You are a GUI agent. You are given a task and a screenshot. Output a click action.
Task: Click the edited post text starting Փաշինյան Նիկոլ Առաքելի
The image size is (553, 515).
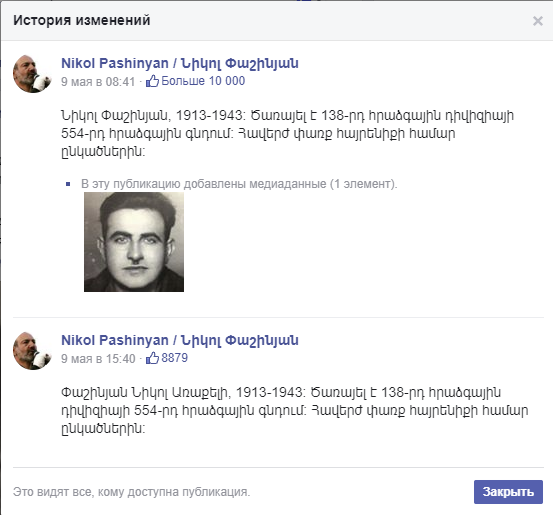[x=294, y=410]
